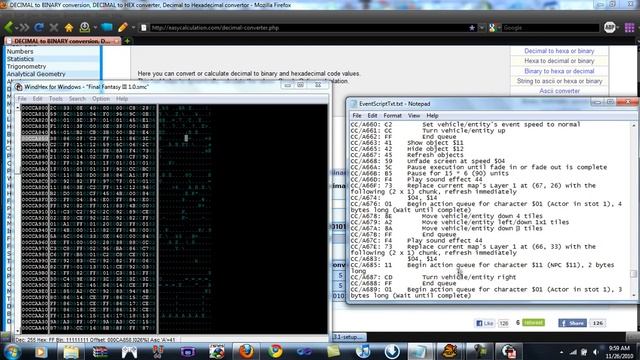This screenshot has height=360, width=640.
Task: Click the page icon beside the URL
Action: (x=144, y=28)
